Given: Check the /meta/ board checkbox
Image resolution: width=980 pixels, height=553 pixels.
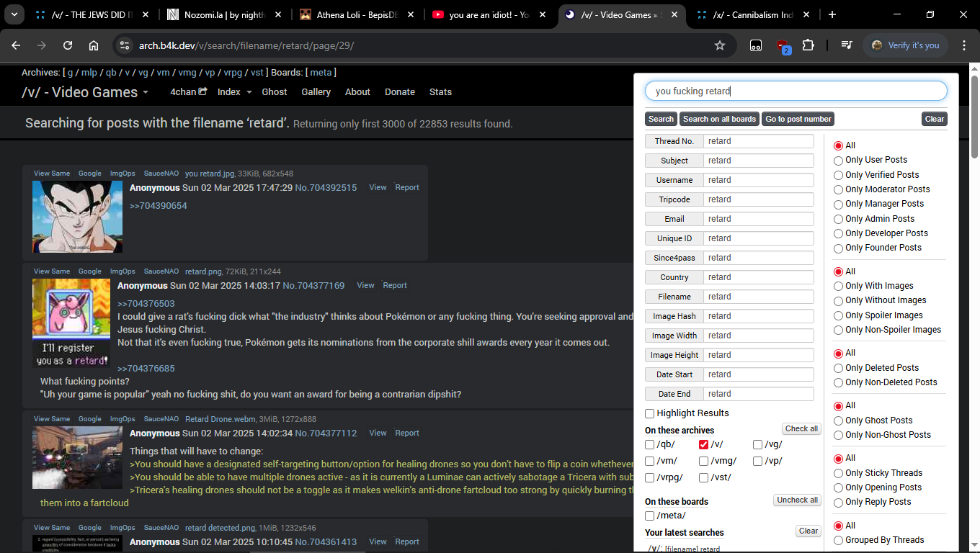Looking at the screenshot, I should tap(650, 516).
